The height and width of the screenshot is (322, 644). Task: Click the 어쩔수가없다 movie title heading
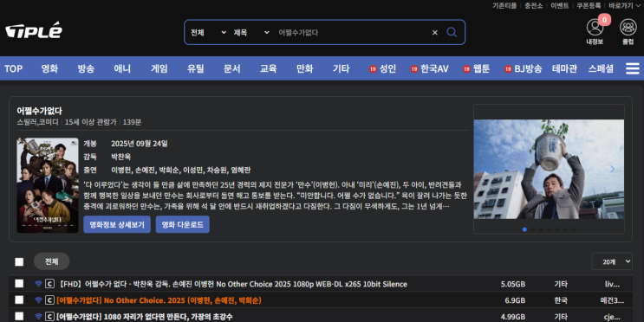point(39,111)
